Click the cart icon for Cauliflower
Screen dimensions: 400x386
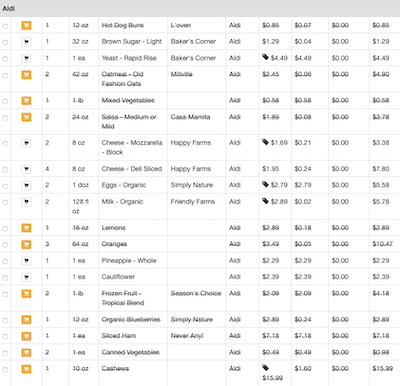(x=26, y=277)
